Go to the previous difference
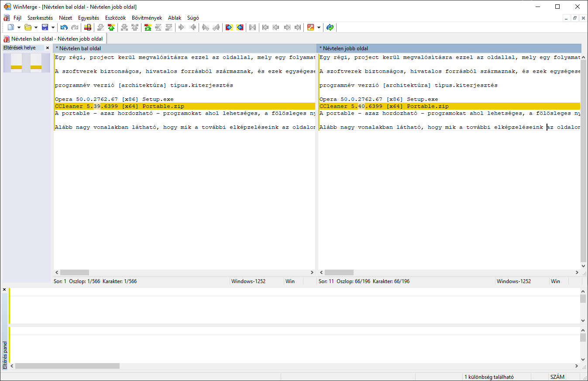 tap(111, 28)
